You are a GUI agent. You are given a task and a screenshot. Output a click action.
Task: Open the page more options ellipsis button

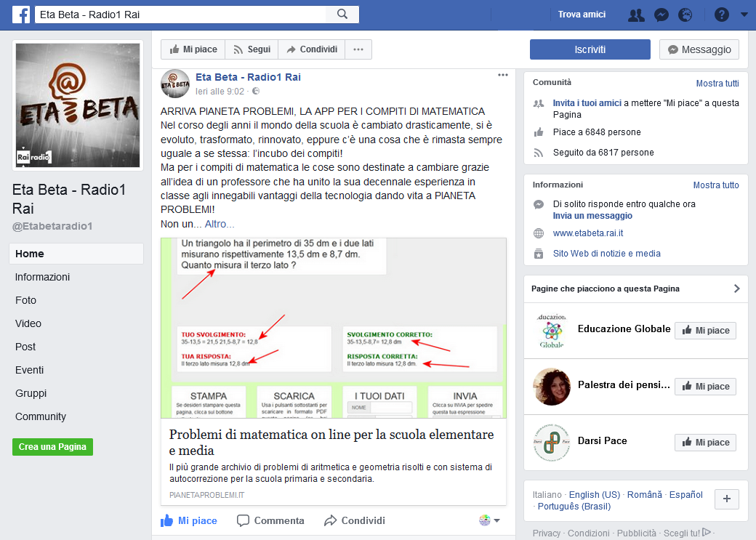[358, 49]
